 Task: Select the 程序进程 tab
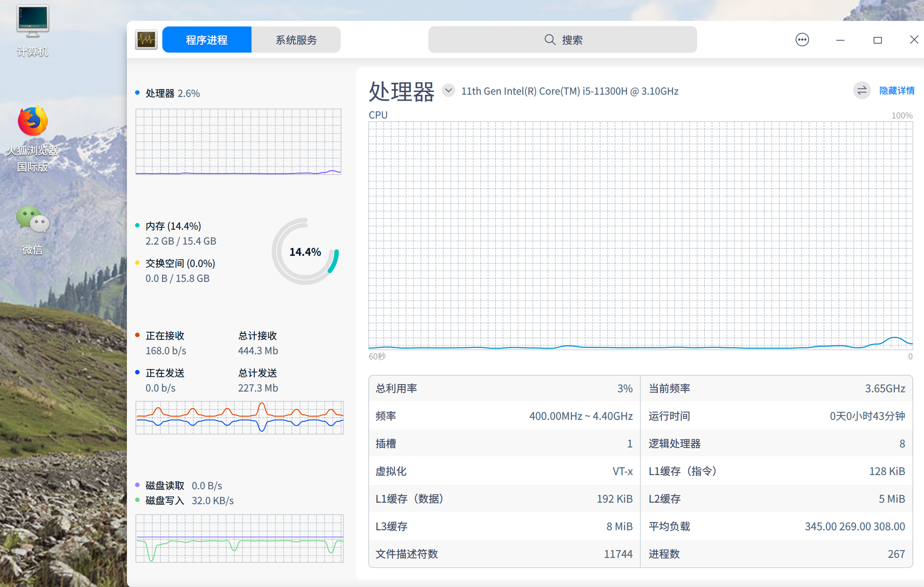pyautogui.click(x=206, y=40)
